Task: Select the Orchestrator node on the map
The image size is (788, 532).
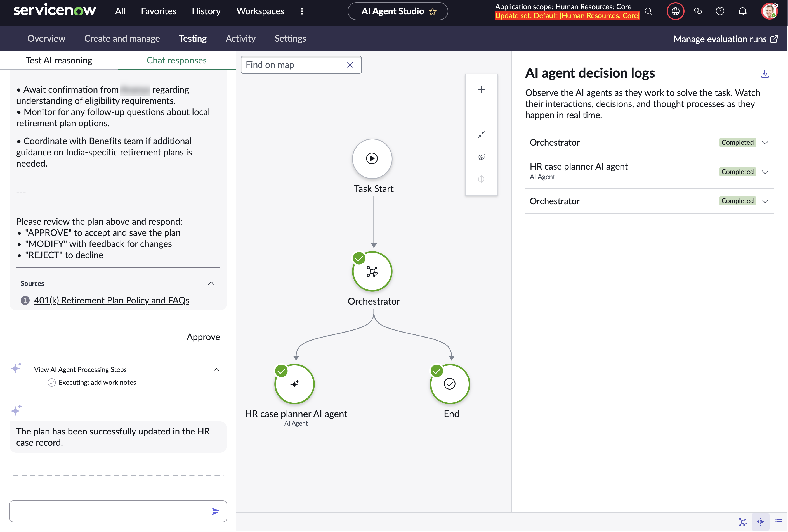Action: pos(372,271)
